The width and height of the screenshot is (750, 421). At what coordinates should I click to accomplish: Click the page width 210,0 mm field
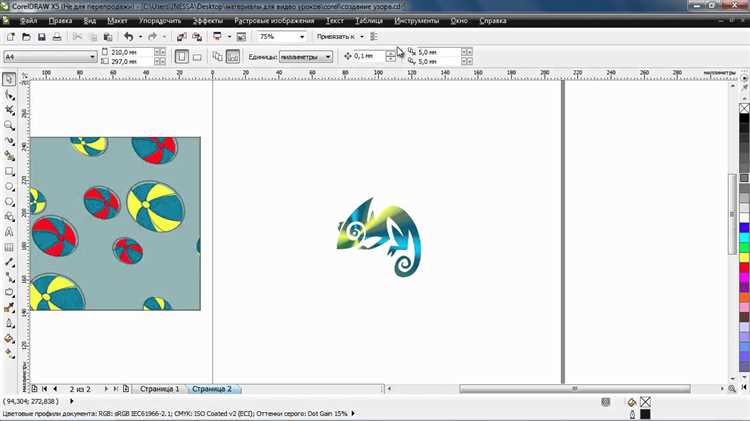click(x=132, y=52)
